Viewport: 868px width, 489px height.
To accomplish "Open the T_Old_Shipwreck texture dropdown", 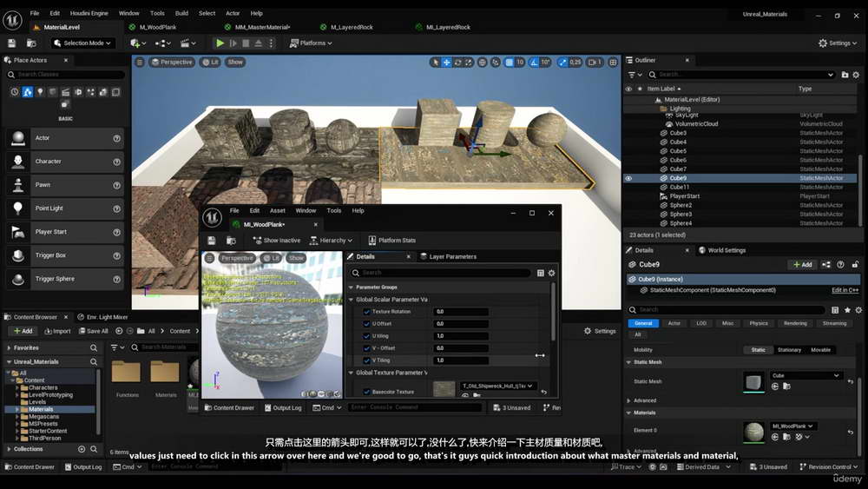I will point(498,386).
